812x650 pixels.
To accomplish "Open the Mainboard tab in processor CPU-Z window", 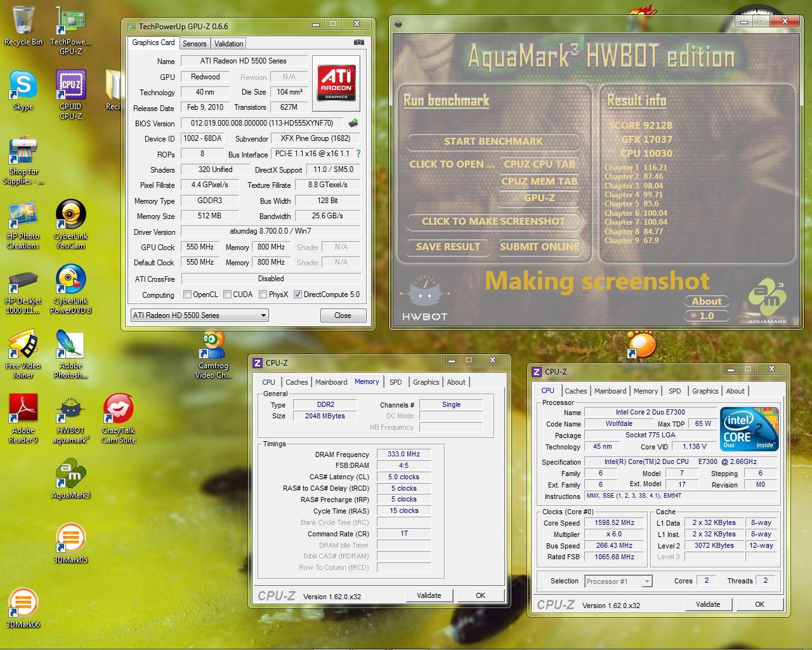I will pos(610,391).
